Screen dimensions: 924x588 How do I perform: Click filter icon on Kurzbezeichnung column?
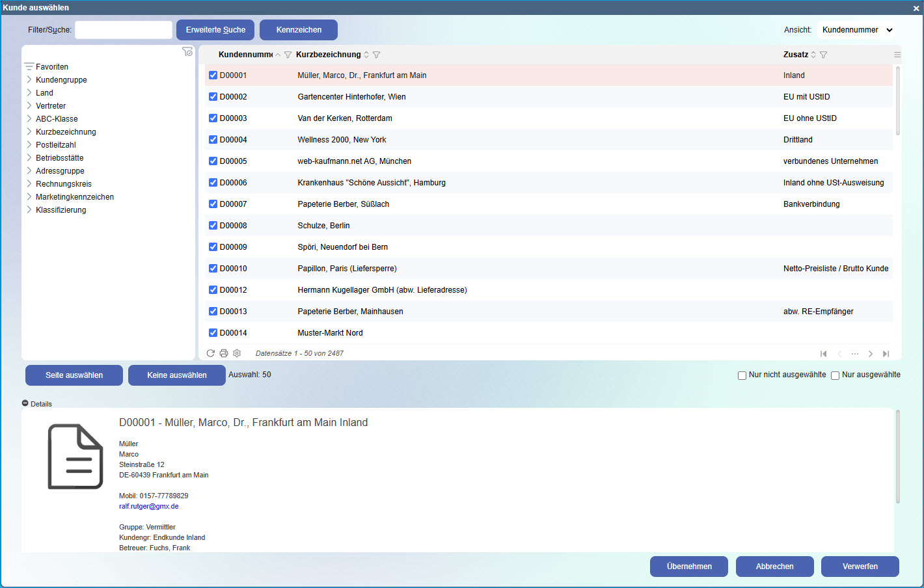pos(376,55)
